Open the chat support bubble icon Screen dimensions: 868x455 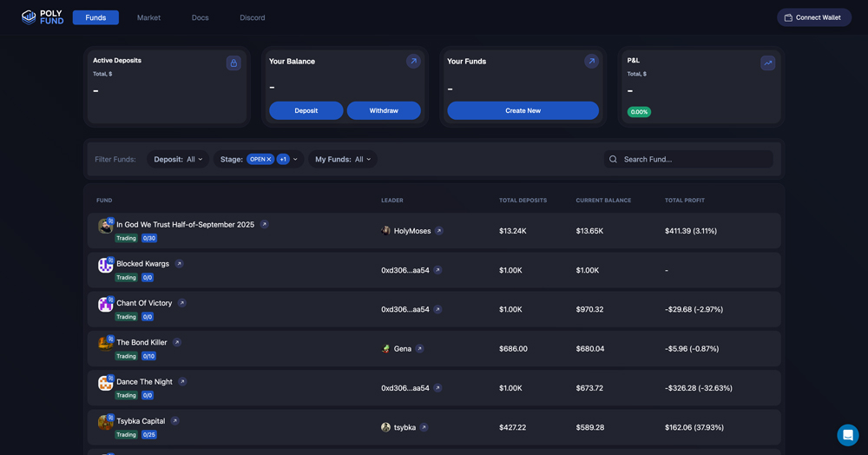coord(847,434)
